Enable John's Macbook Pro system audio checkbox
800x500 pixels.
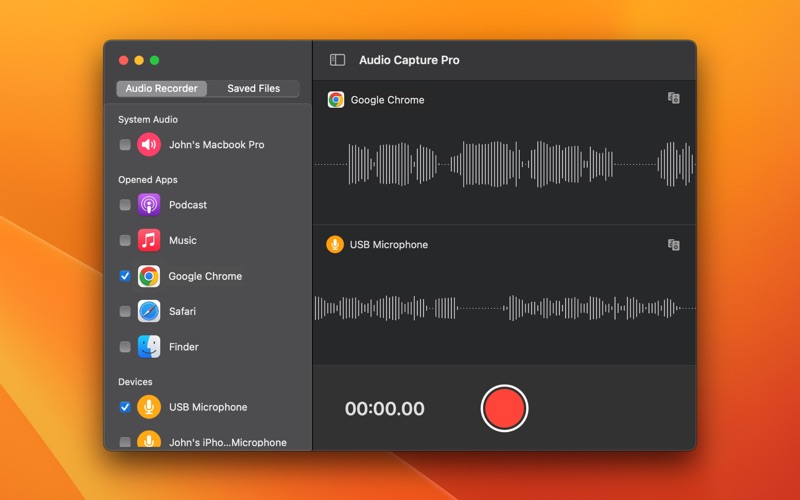click(x=125, y=144)
